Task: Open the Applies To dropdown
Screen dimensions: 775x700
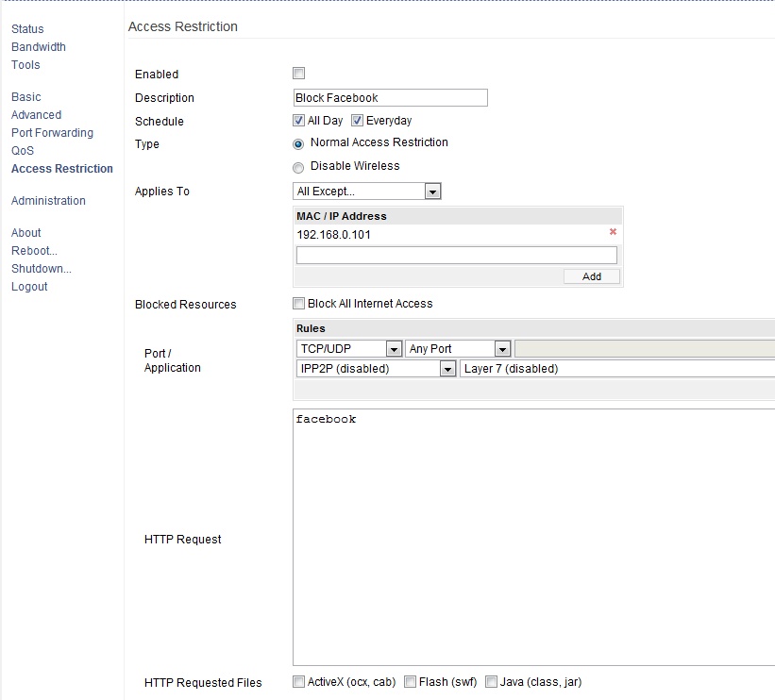Action: click(x=367, y=192)
